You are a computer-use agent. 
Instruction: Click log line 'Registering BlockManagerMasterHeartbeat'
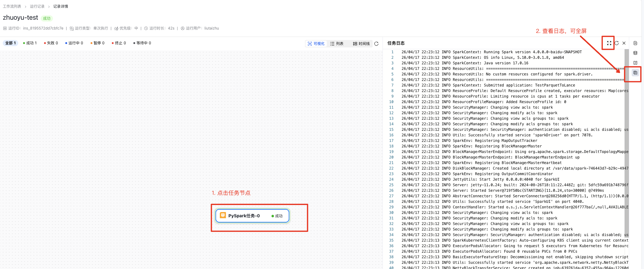[481, 163]
